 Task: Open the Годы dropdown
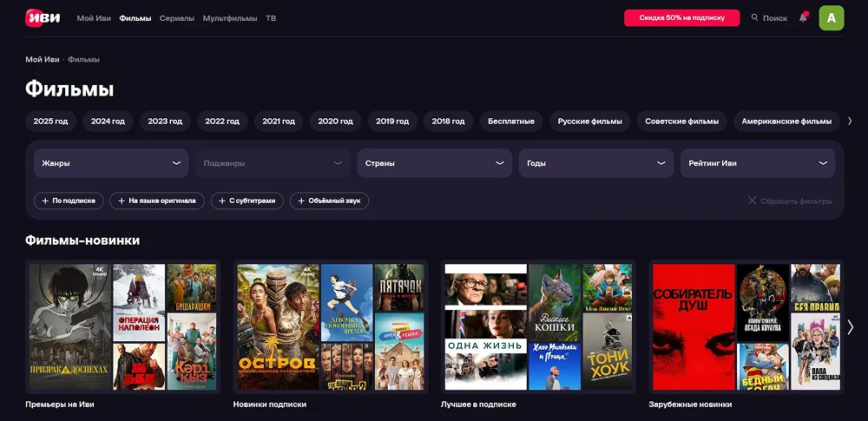pyautogui.click(x=595, y=163)
